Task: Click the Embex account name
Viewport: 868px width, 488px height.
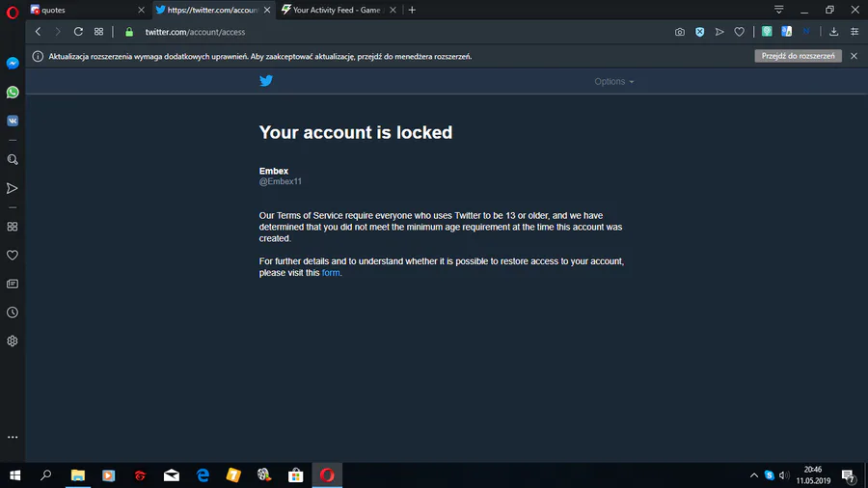Action: 274,171
